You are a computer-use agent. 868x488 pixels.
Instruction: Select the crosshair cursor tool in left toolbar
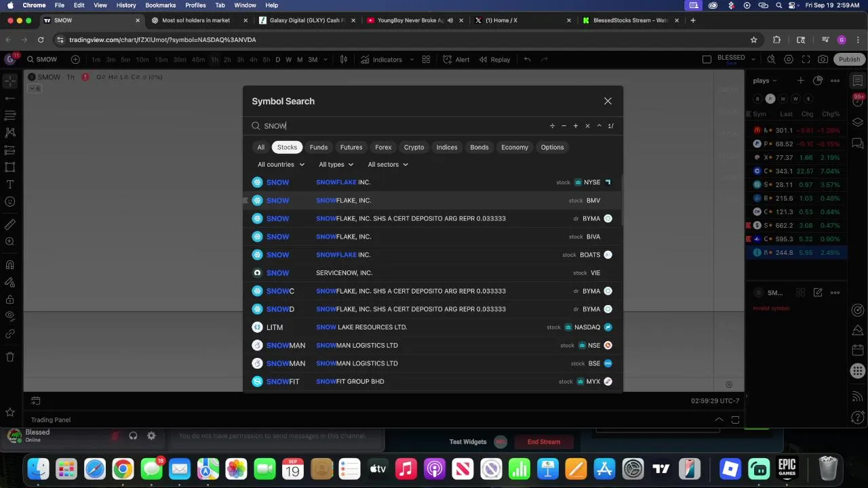[x=10, y=81]
